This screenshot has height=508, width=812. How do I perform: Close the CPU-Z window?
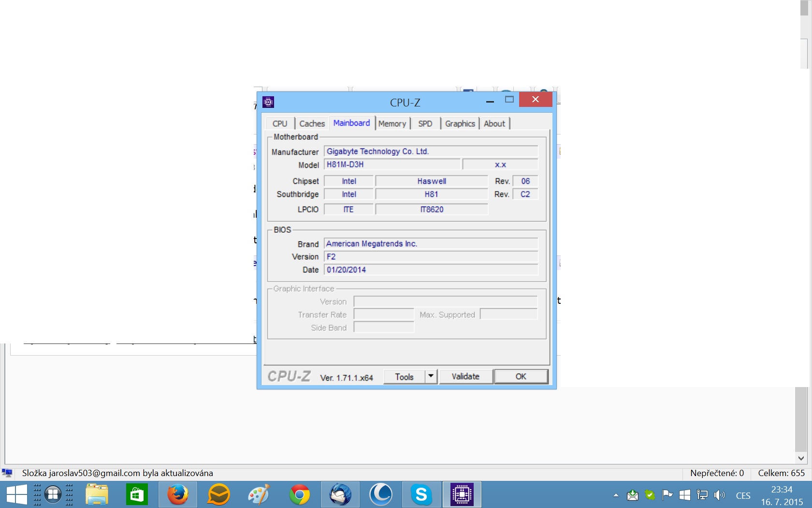(x=536, y=100)
